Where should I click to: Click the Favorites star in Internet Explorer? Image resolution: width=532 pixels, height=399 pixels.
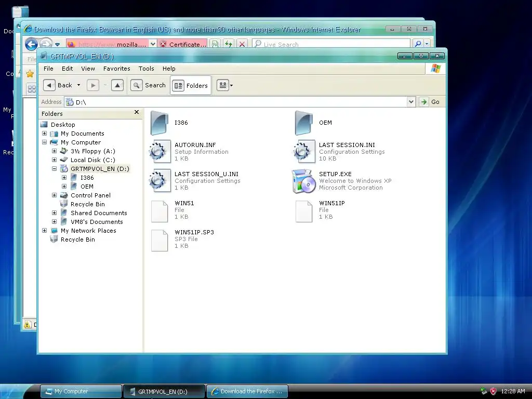[30, 73]
